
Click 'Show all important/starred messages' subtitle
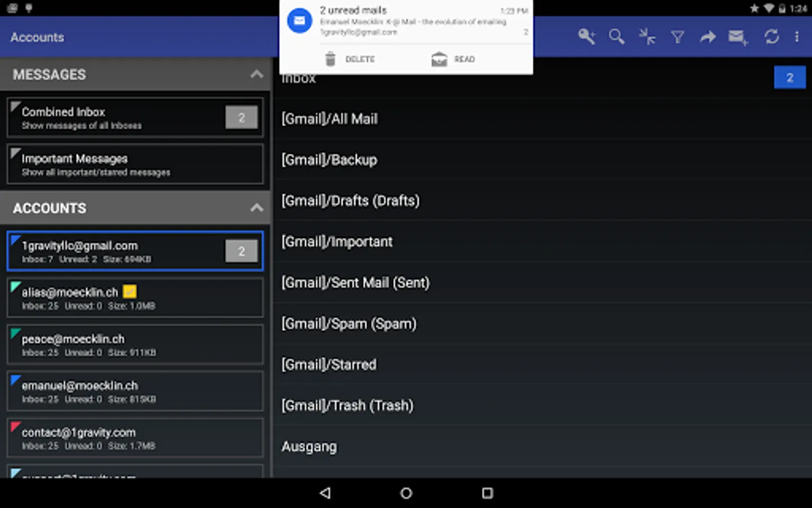[x=96, y=173]
